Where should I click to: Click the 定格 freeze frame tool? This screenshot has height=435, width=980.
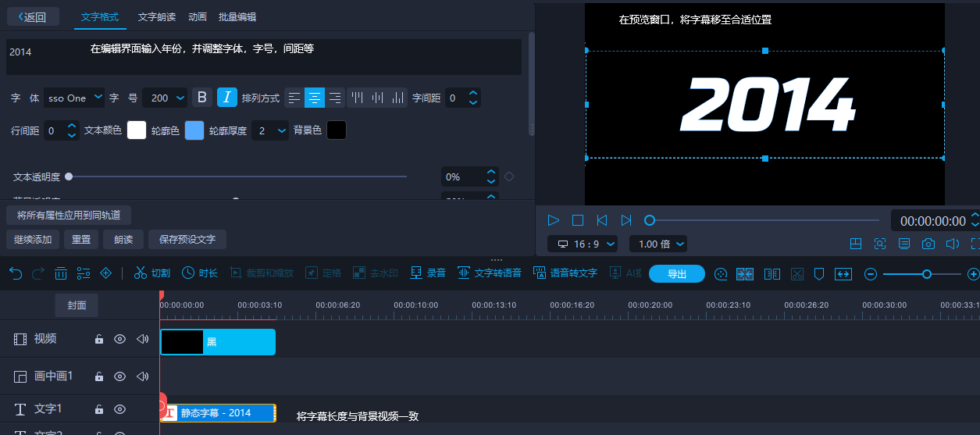click(323, 273)
